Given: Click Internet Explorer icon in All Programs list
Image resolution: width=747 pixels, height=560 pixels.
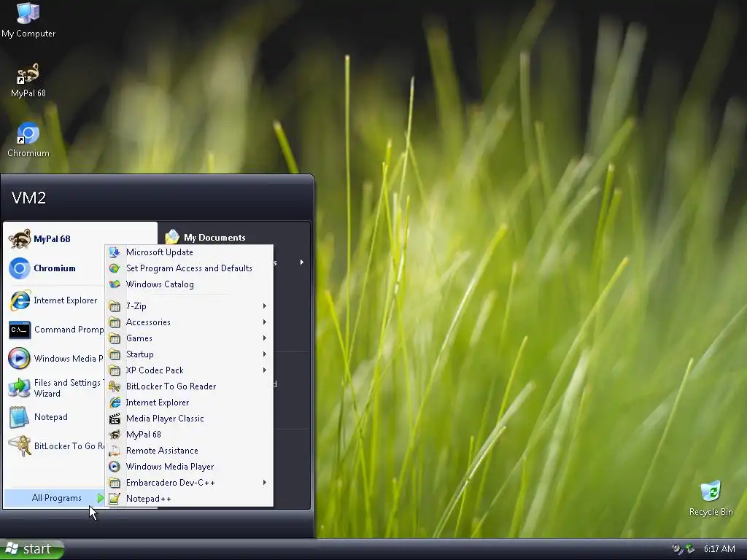Looking at the screenshot, I should [x=115, y=402].
